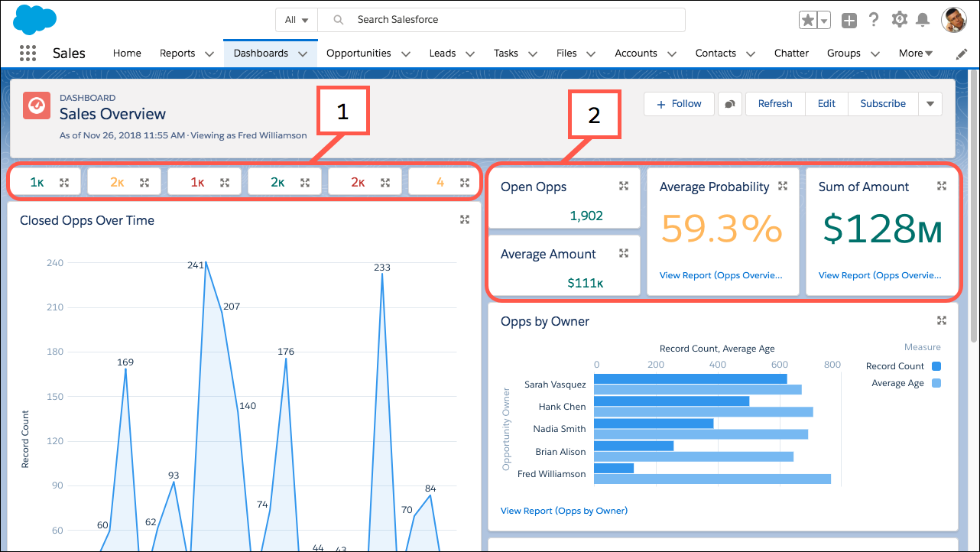Expand the Sum of Amount component

(942, 186)
